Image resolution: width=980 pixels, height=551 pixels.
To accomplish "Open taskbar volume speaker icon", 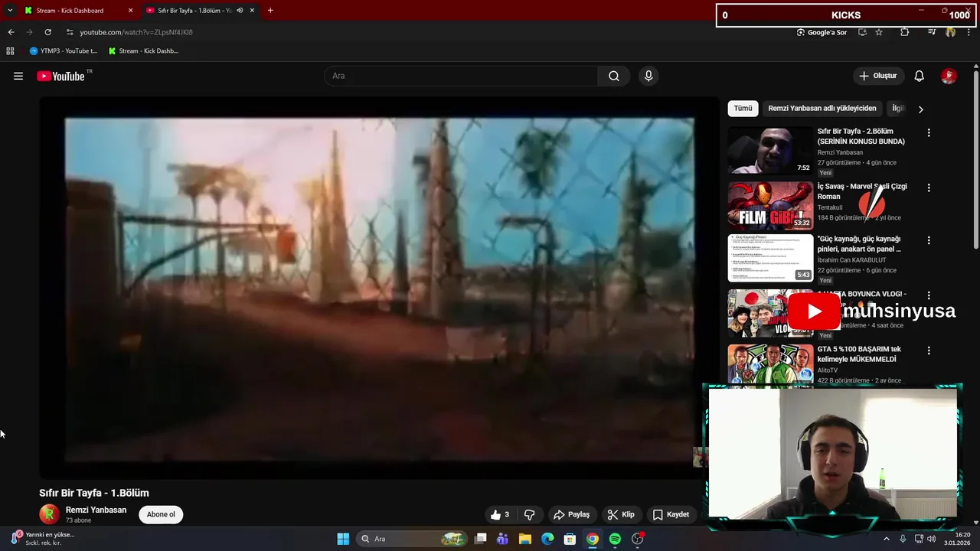I will pyautogui.click(x=932, y=539).
